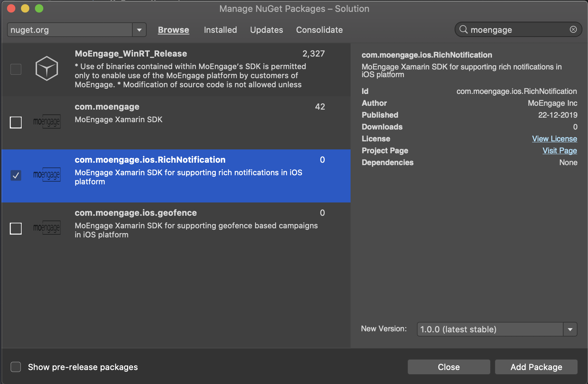Click the Add Package button
Viewport: 588px width, 384px height.
tap(536, 367)
